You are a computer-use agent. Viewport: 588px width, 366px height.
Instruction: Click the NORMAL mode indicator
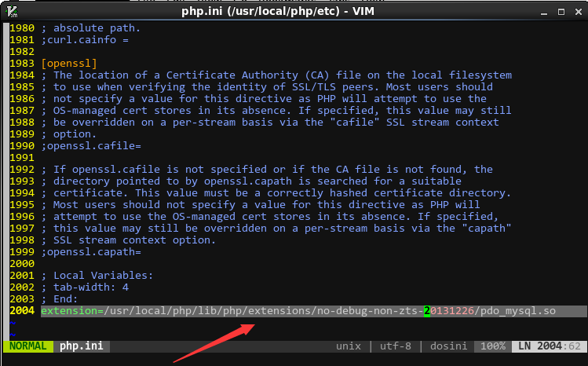coord(28,346)
